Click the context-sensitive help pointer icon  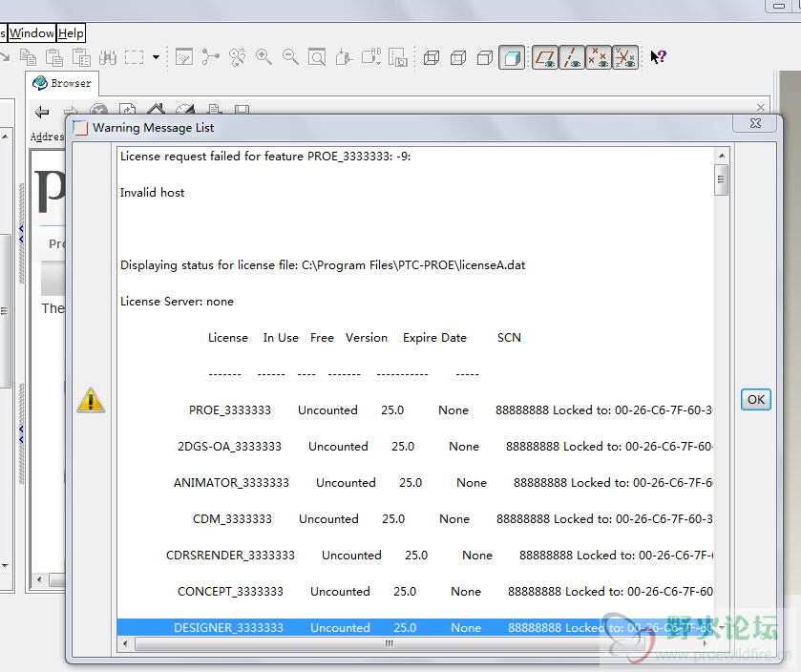pyautogui.click(x=658, y=56)
